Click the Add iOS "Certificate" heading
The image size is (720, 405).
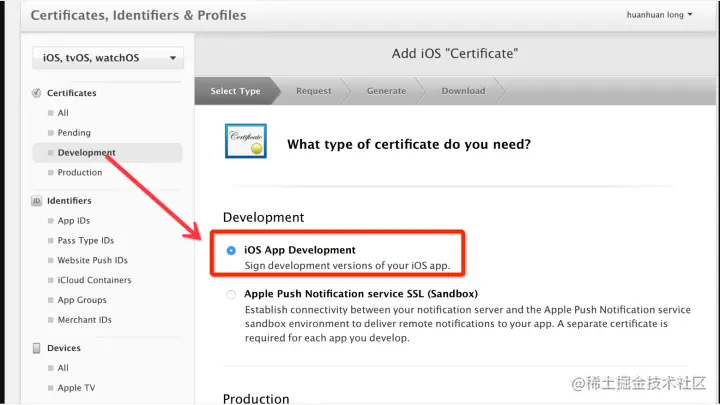click(x=455, y=53)
